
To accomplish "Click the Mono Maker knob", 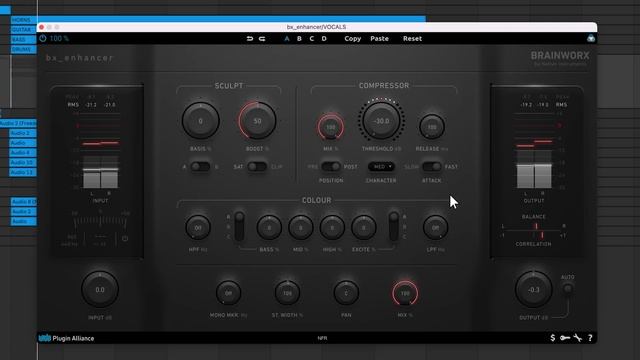I will point(229,293).
